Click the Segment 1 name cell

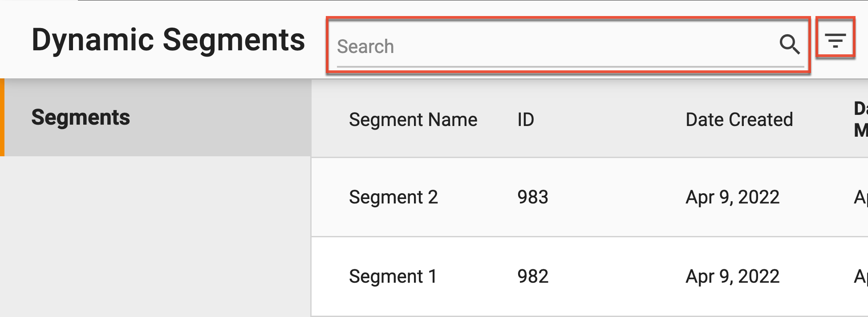click(393, 276)
